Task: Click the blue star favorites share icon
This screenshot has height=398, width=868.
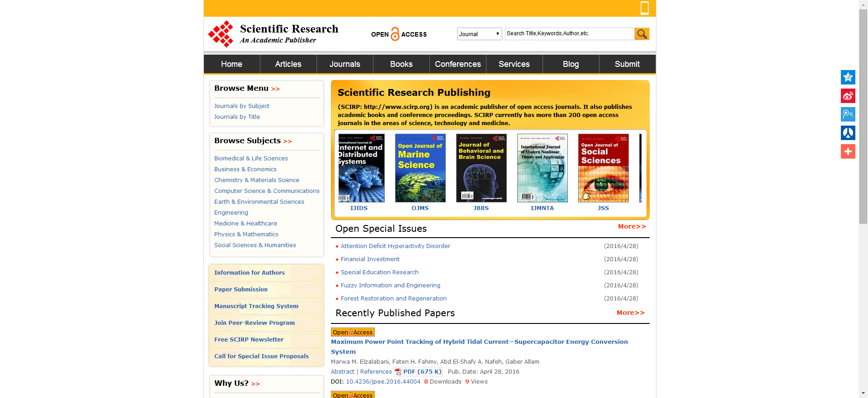Action: pyautogui.click(x=848, y=77)
